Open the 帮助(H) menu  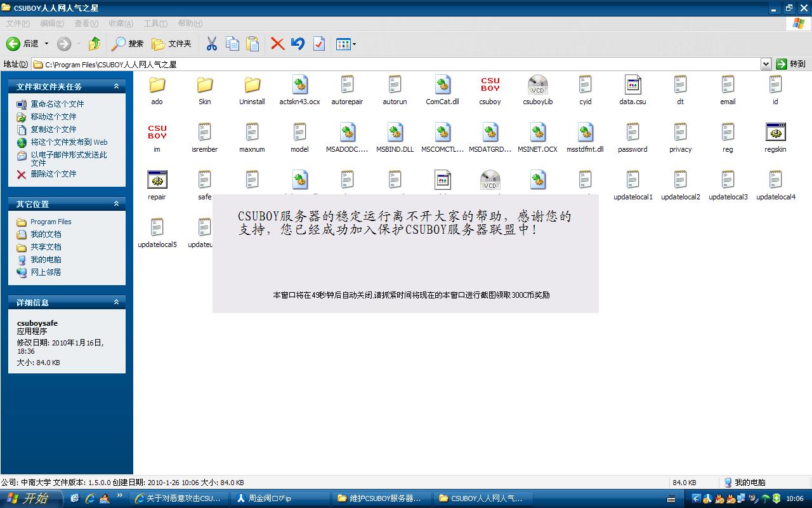tap(190, 23)
